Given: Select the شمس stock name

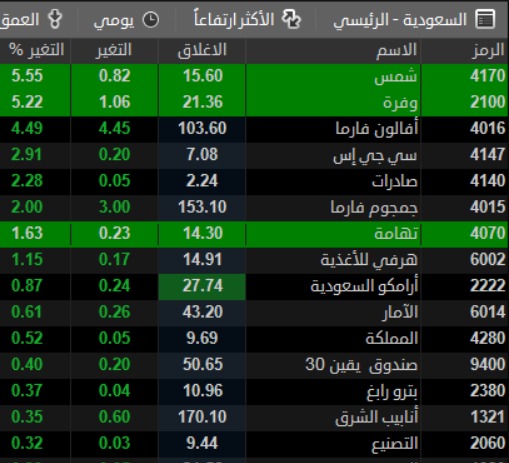Looking at the screenshot, I should (396, 77).
